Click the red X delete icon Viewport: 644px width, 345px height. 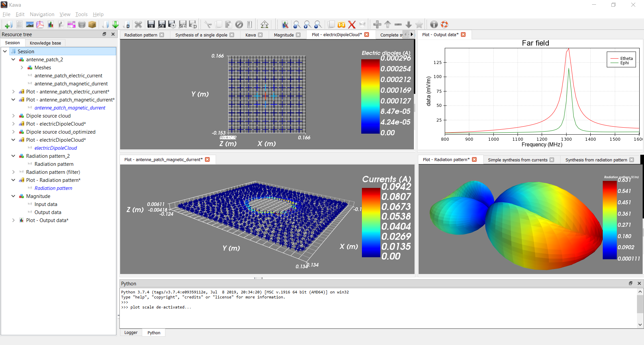(352, 25)
